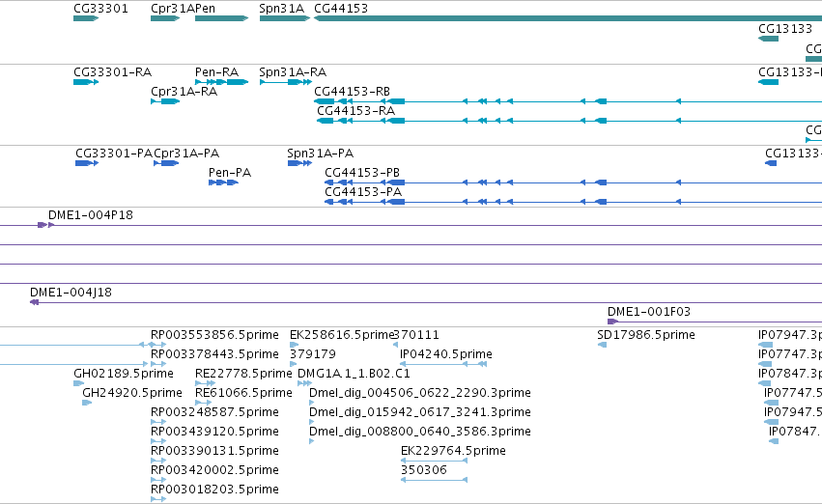Click the Cpr31A gene label
The image size is (822, 504).
coord(173,9)
